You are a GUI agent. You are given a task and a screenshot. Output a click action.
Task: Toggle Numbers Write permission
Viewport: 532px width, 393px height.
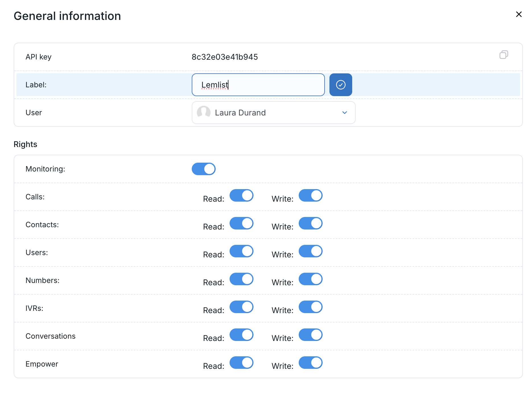pos(310,279)
